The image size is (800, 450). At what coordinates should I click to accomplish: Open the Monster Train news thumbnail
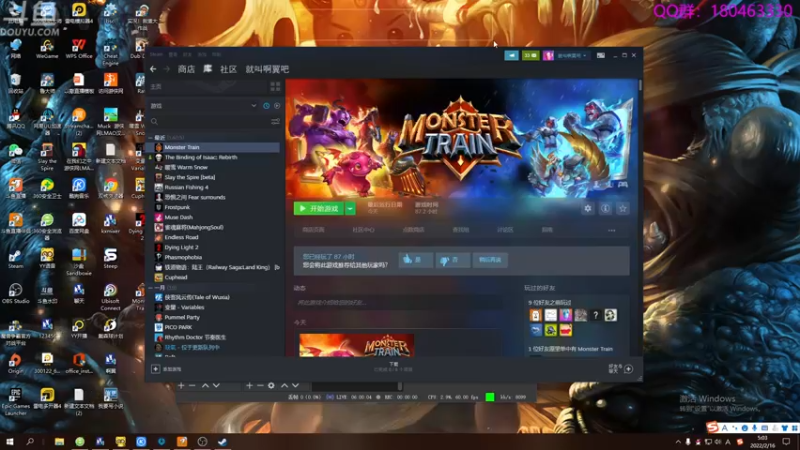[357, 345]
